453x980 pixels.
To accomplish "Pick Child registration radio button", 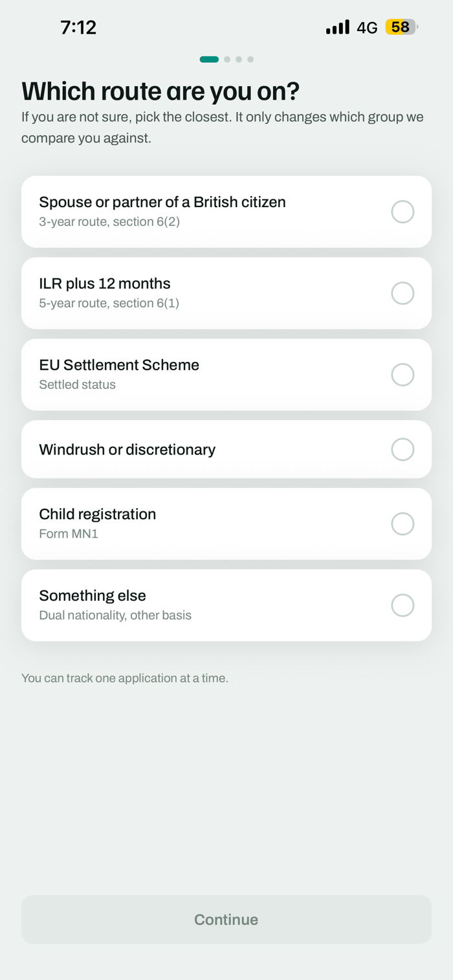I will pos(403,524).
